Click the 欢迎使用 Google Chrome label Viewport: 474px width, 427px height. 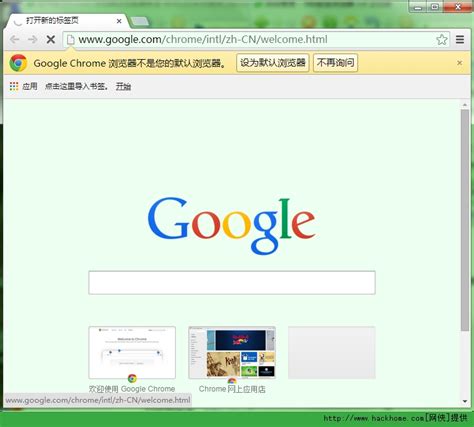[132, 389]
